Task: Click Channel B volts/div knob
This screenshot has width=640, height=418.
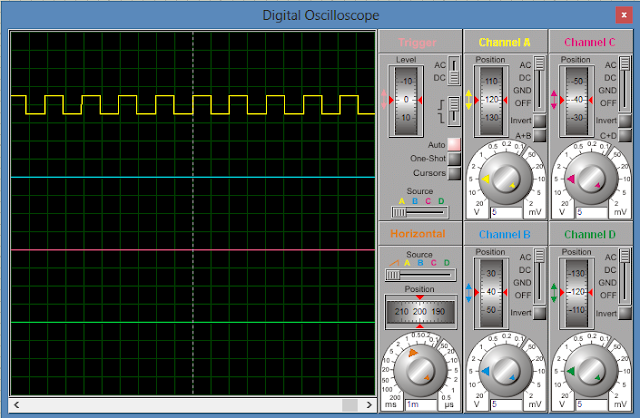Action: click(505, 371)
